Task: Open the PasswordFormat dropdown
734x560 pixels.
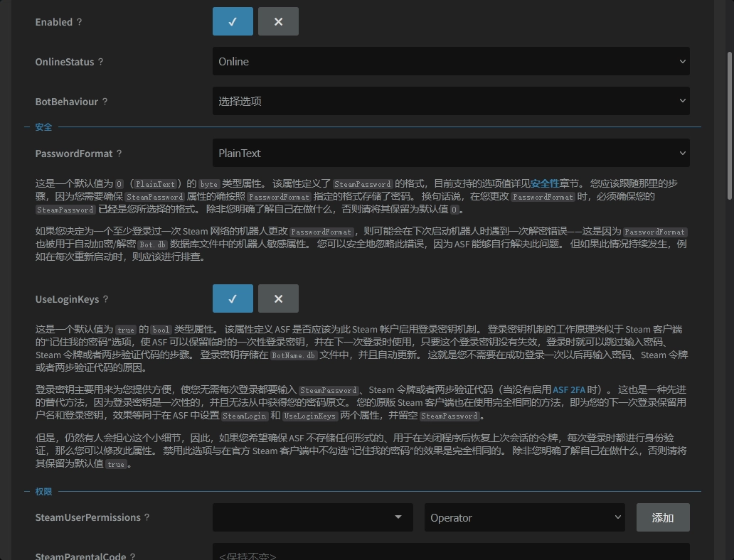Action: click(451, 153)
